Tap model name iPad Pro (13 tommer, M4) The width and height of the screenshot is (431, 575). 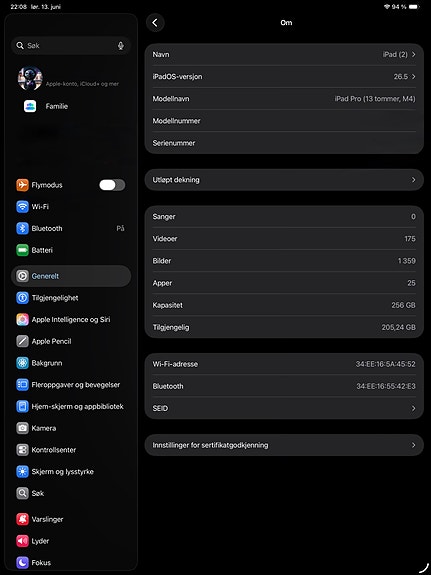point(375,99)
